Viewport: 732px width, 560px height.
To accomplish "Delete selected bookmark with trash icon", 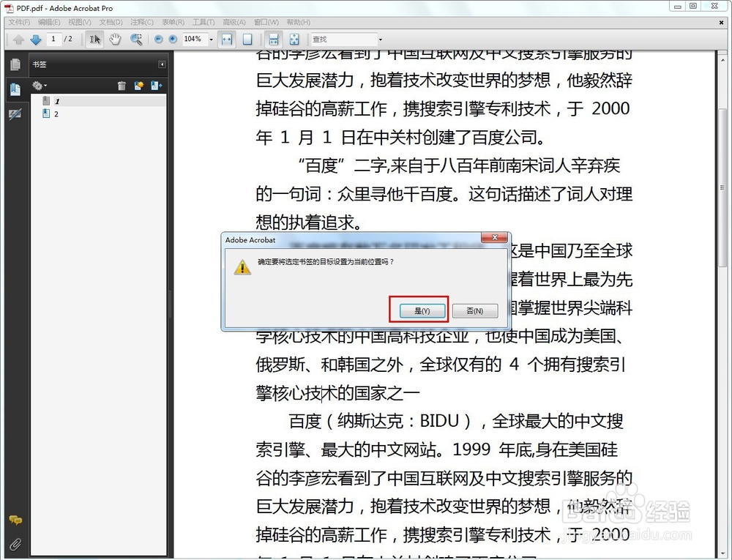I will point(122,86).
